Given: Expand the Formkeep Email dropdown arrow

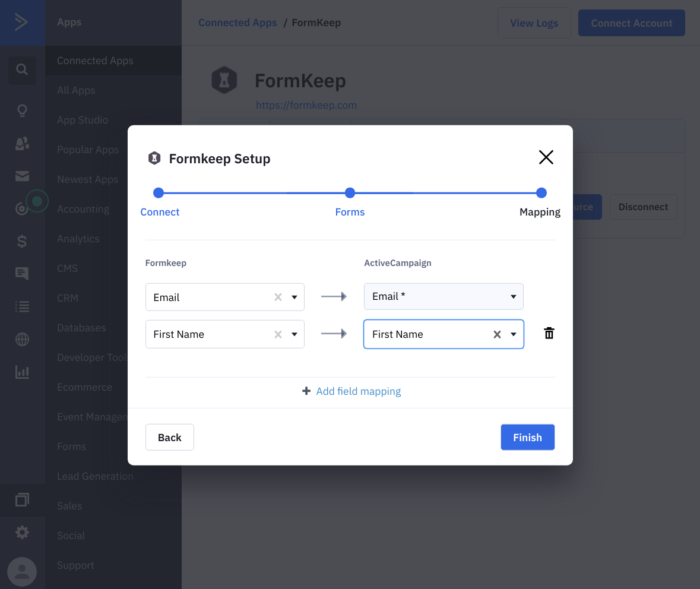Looking at the screenshot, I should click(x=294, y=297).
